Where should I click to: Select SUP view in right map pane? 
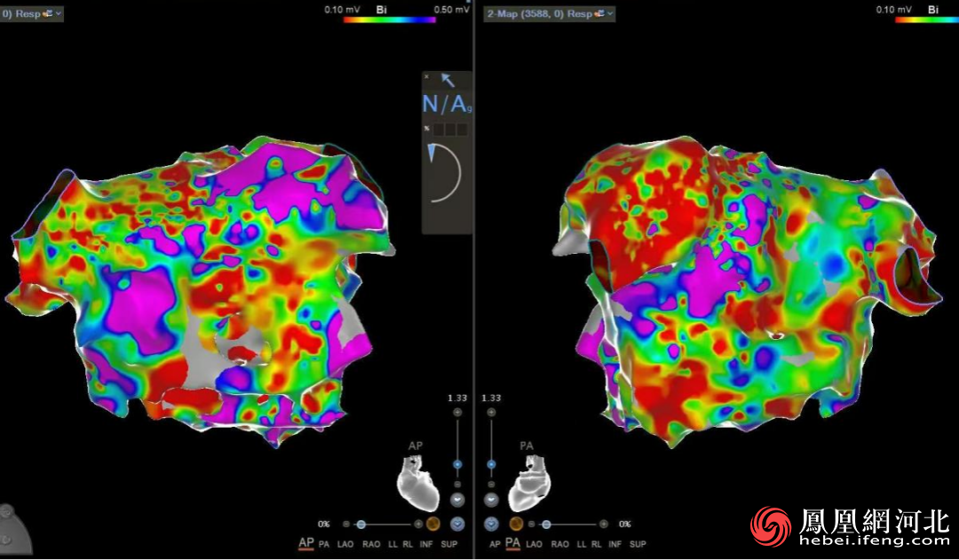pos(638,544)
